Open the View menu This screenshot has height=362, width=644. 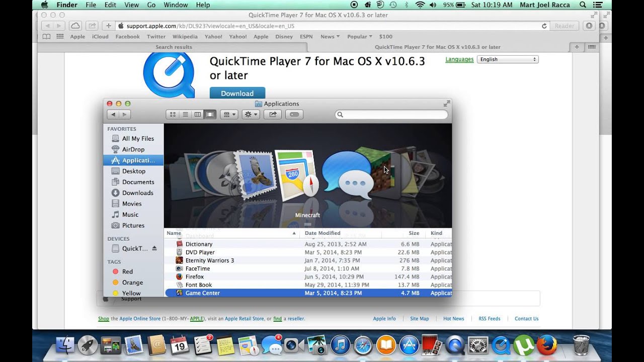click(x=131, y=5)
